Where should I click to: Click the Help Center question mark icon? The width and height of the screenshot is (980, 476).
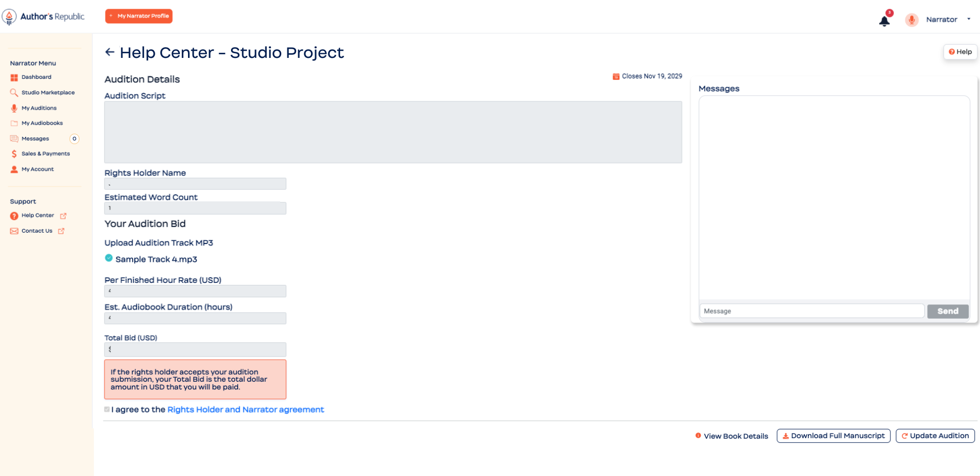pyautogui.click(x=14, y=216)
